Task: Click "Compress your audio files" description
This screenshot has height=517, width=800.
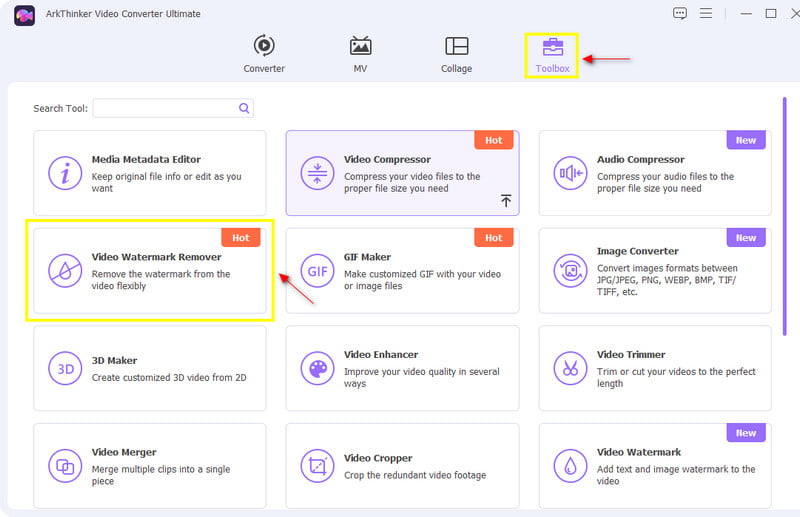Action: point(665,182)
